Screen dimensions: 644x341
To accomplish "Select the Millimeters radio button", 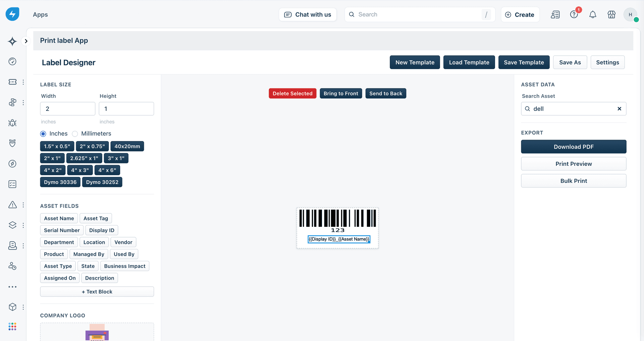I will [75, 134].
